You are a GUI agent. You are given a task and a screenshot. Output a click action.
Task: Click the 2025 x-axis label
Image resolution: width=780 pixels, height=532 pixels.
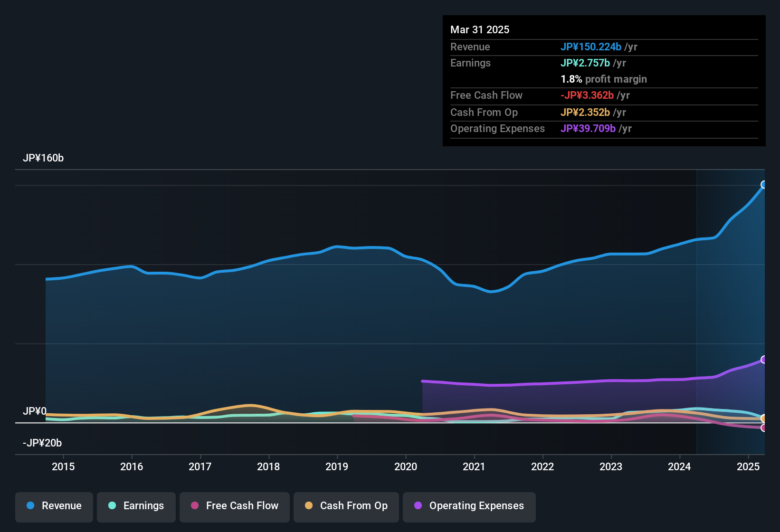(748, 466)
